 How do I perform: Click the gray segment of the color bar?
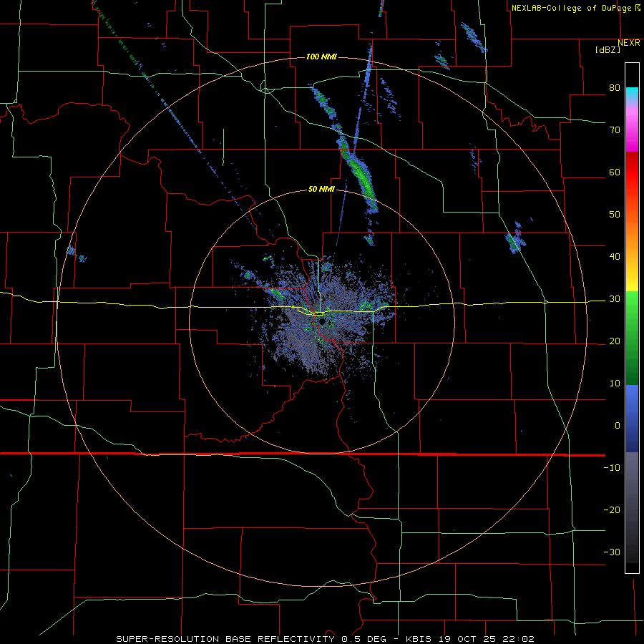pyautogui.click(x=632, y=479)
